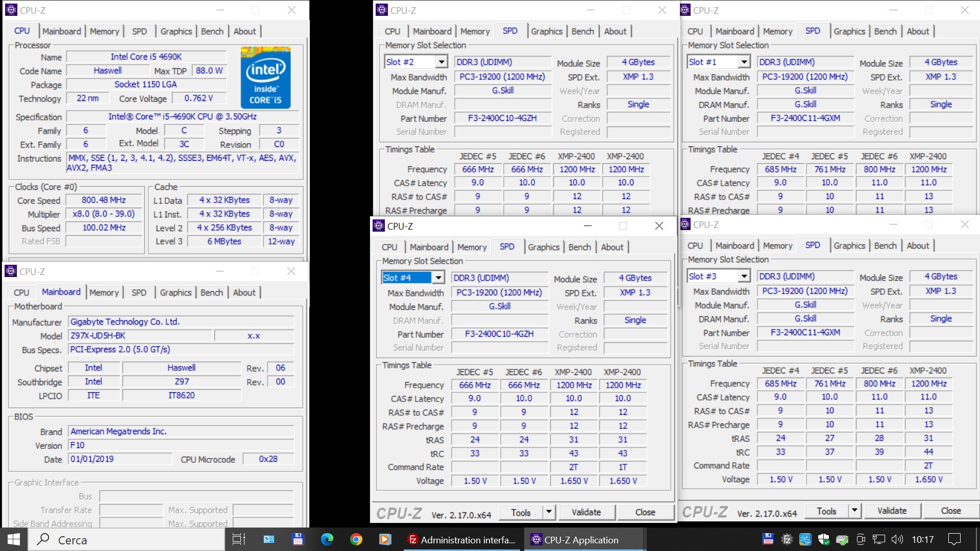Launch Microsoft Edge from taskbar
The height and width of the screenshot is (551, 980).
327,539
